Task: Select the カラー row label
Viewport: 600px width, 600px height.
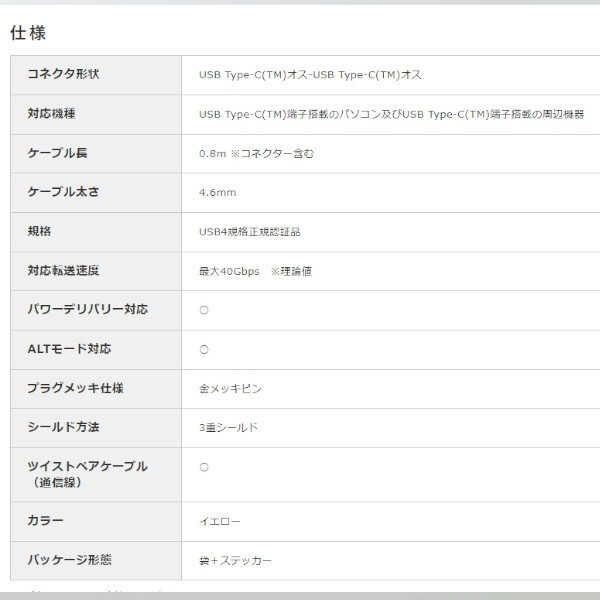Action: click(45, 520)
